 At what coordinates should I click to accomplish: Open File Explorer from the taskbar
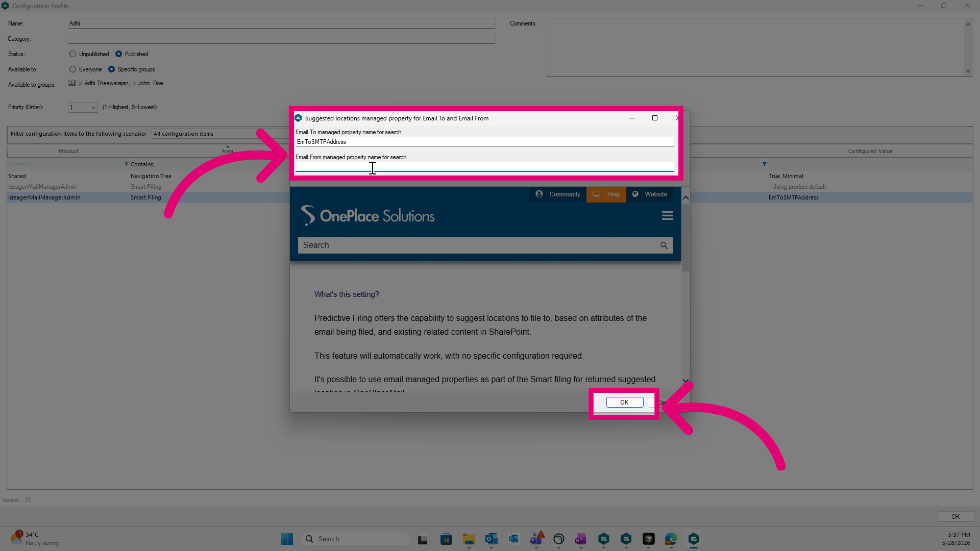pos(469,539)
